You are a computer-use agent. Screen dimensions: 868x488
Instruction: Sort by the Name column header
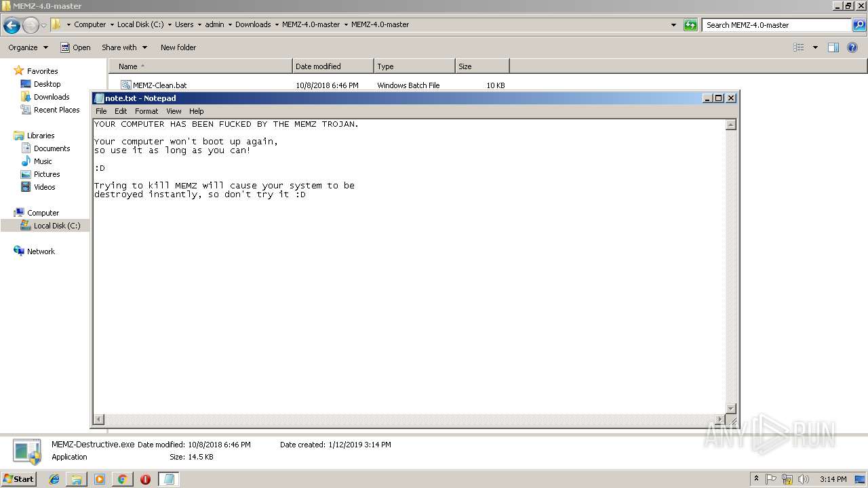tap(201, 66)
